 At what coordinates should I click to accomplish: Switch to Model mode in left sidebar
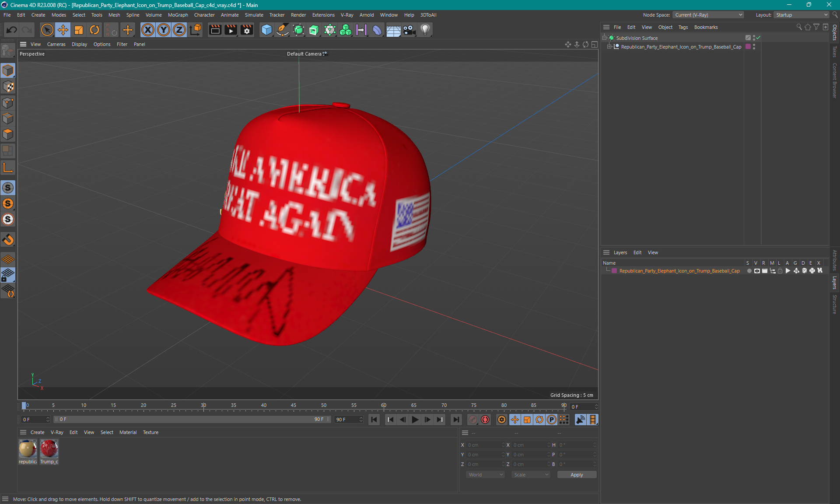pos(8,70)
